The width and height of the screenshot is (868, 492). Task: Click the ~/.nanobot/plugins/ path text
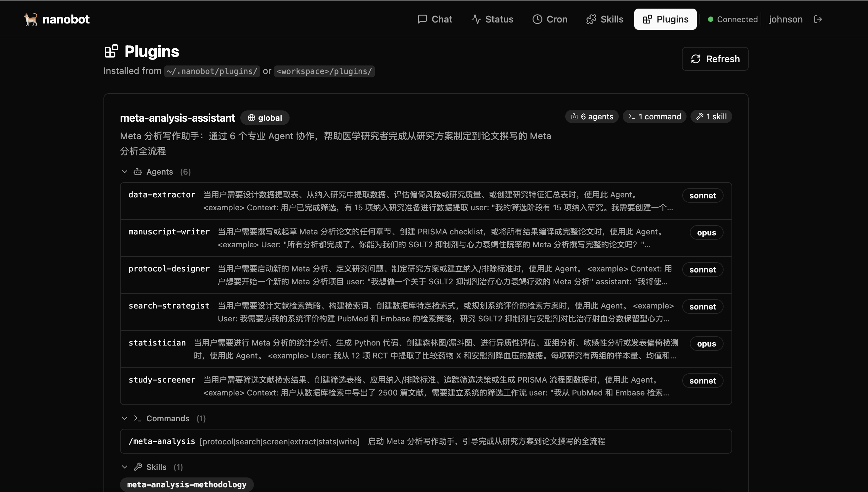pos(212,71)
